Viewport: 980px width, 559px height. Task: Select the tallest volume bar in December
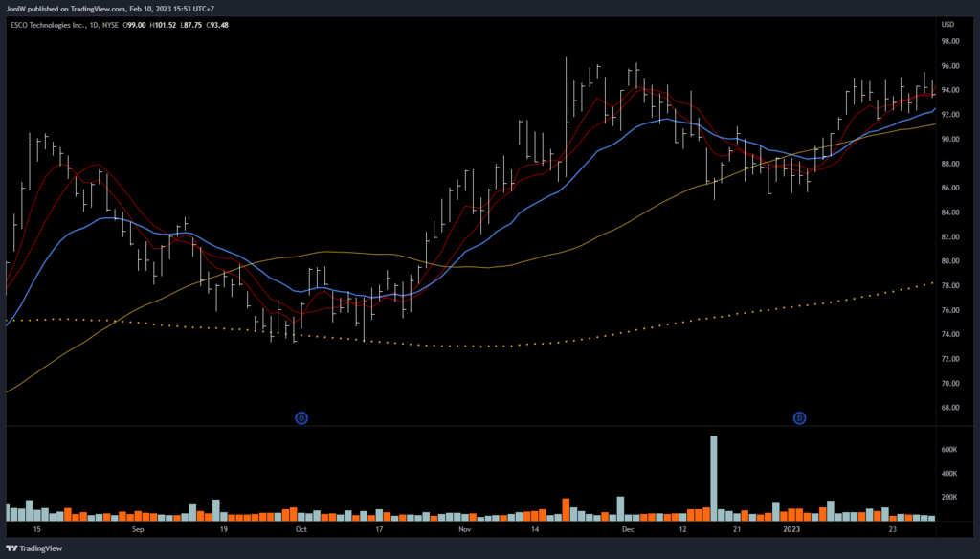pos(713,478)
